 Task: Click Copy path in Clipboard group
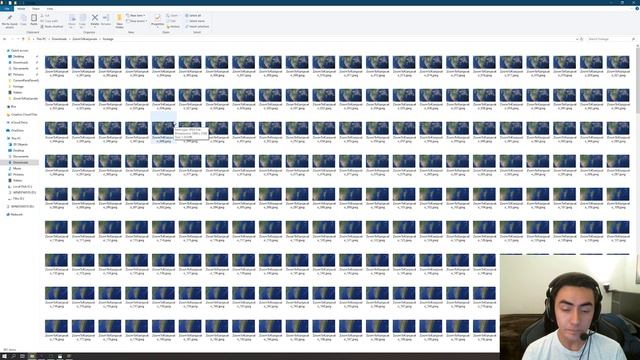click(51, 21)
